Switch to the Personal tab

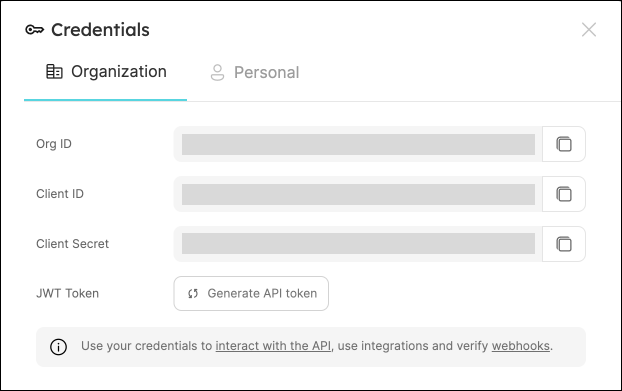[x=255, y=72]
